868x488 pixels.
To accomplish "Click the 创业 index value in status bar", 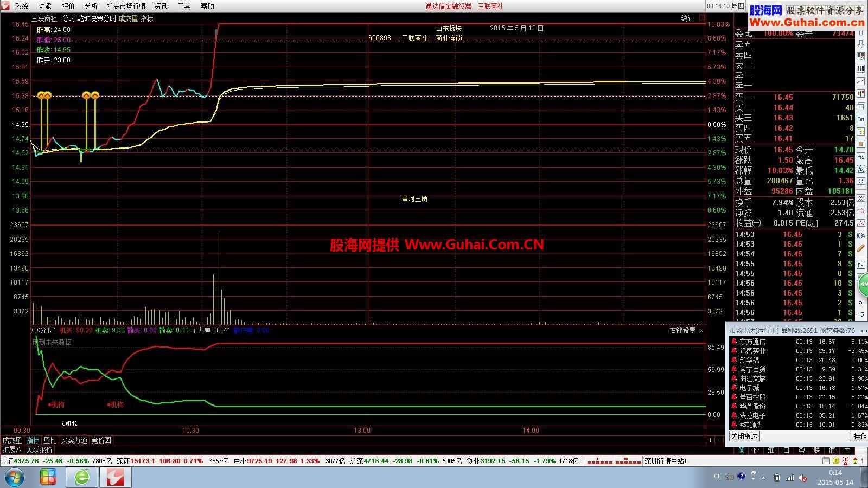I will [x=493, y=461].
